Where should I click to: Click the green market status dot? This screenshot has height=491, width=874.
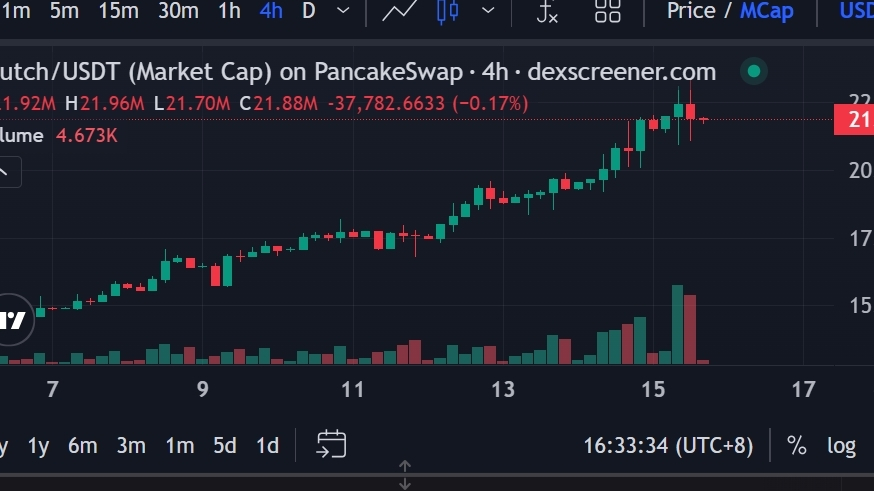754,71
